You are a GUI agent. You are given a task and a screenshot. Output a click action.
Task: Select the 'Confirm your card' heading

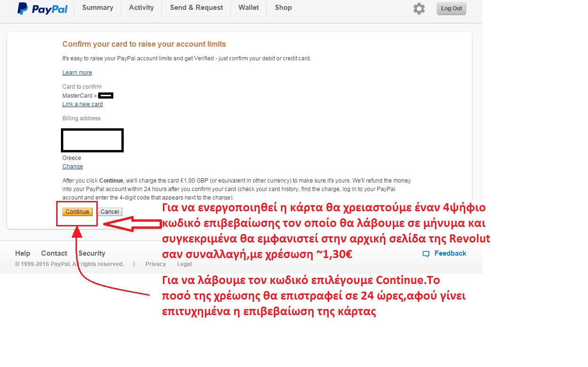tap(144, 44)
